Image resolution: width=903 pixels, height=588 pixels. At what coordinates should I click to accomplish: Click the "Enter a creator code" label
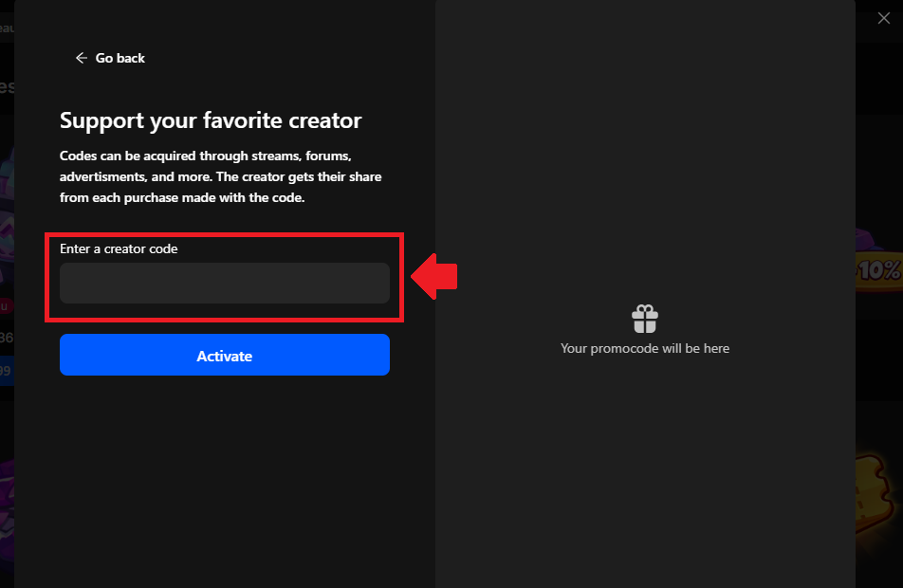[119, 248]
